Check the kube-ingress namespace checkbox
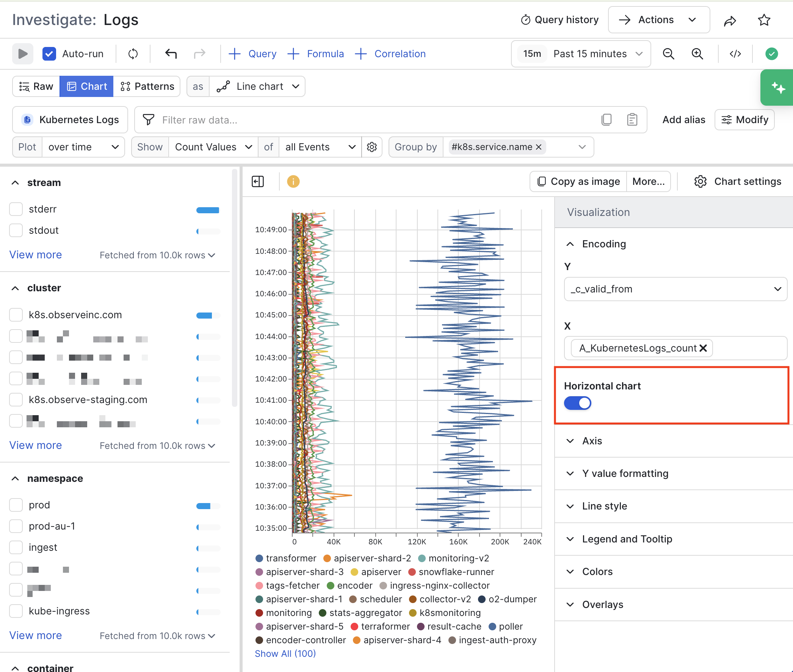The width and height of the screenshot is (793, 672). [x=16, y=611]
